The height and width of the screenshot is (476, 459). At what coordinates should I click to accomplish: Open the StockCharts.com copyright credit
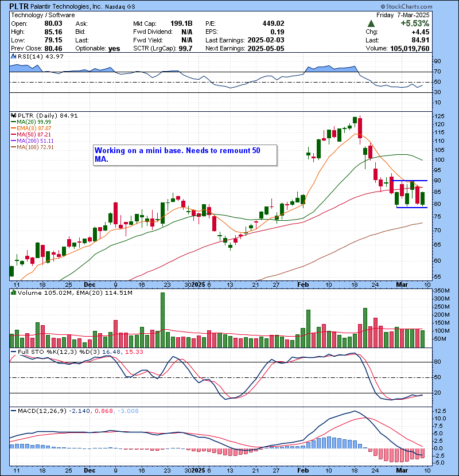[406, 6]
